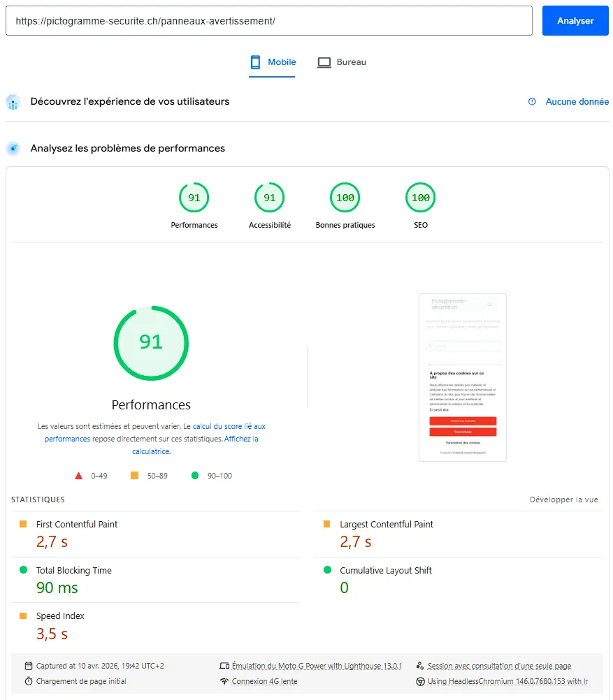613x700 pixels.
Task: Open the 100 Bonnes pratiques score gauge
Action: point(345,198)
